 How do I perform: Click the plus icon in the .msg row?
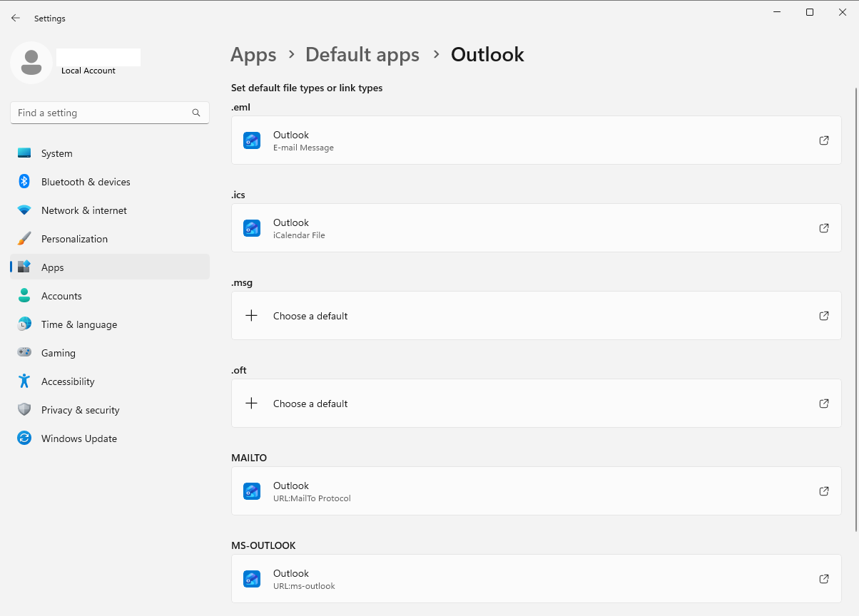251,316
